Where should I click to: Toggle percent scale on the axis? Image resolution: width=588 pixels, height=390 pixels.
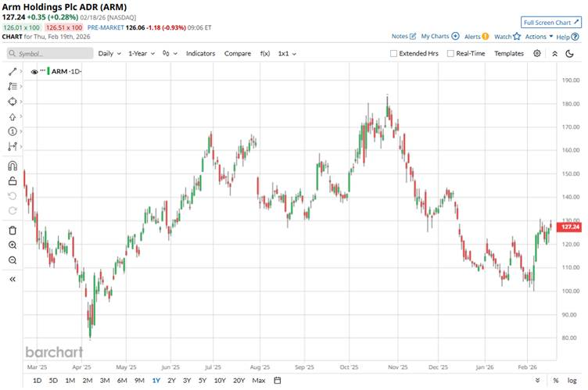tap(556, 381)
